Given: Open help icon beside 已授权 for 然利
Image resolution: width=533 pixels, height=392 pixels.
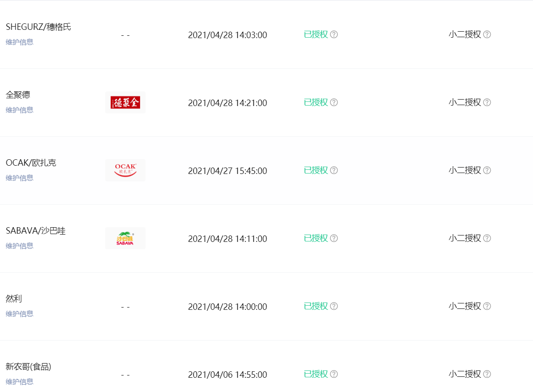Looking at the screenshot, I should pos(334,306).
